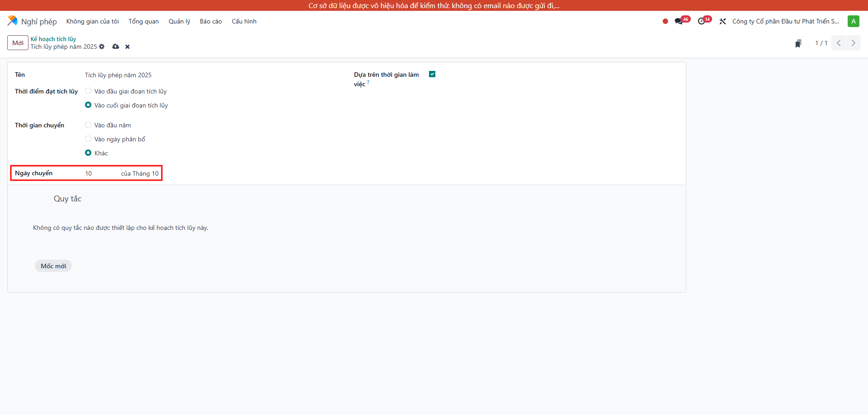This screenshot has height=415, width=868.
Task: Click the bookmark icon near the pager
Action: tap(798, 43)
